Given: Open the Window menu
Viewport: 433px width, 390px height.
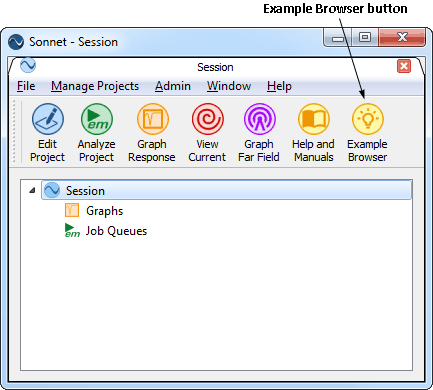Looking at the screenshot, I should pos(229,86).
